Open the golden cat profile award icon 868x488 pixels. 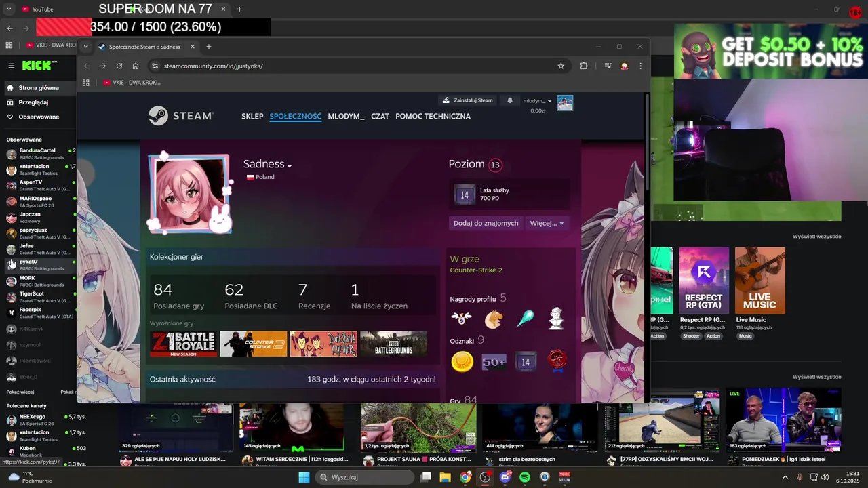pos(494,319)
